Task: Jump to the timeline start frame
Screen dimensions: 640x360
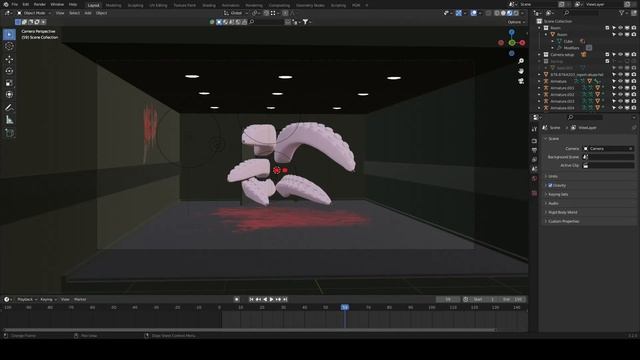Action: click(251, 300)
